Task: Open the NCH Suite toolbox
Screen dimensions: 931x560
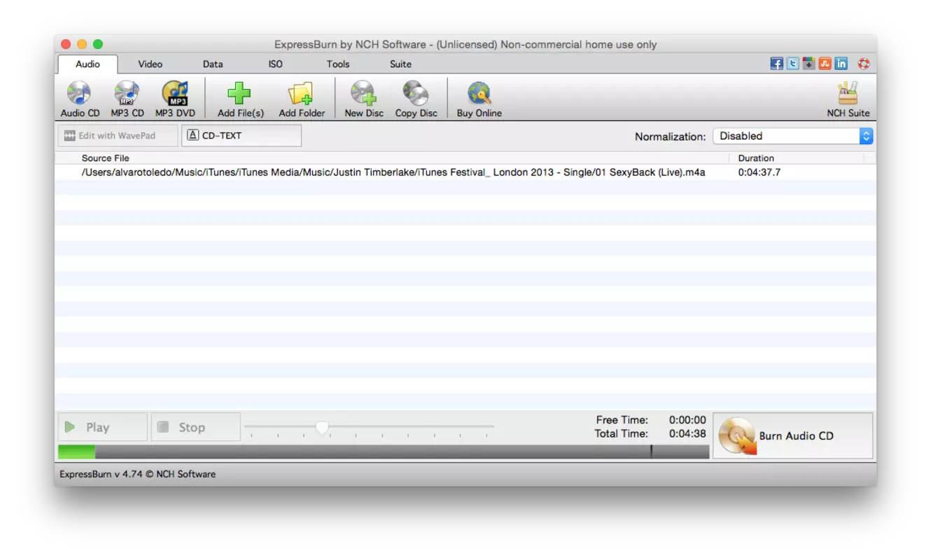Action: point(848,99)
